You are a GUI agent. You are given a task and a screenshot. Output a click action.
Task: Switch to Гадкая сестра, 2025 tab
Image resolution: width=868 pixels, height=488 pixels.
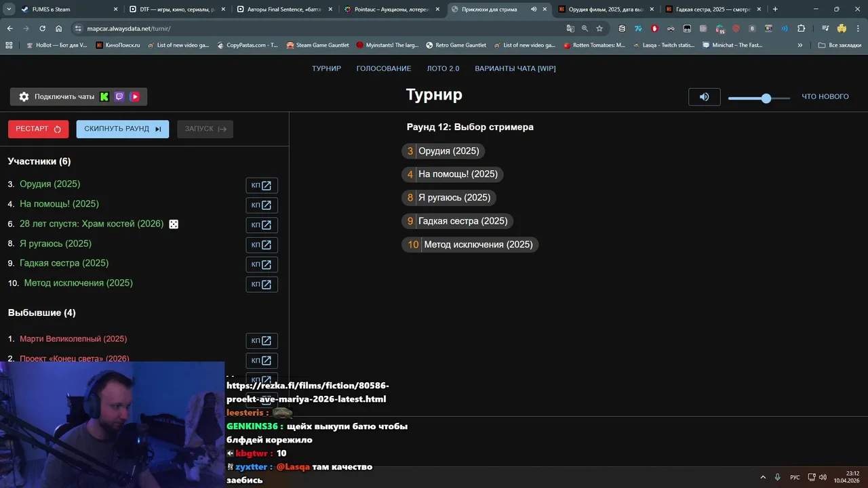tap(712, 9)
